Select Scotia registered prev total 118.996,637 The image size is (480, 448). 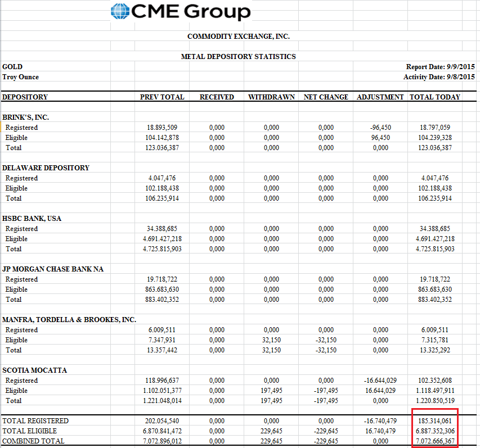point(162,381)
